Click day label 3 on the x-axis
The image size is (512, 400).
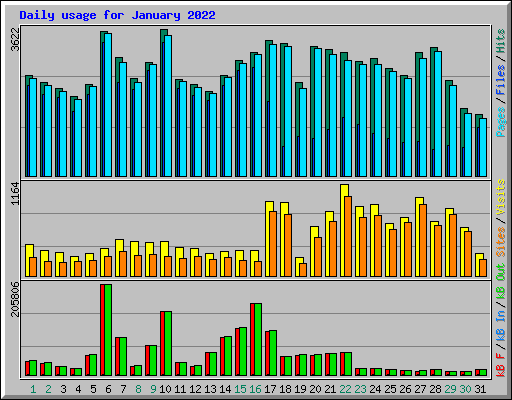click(63, 389)
